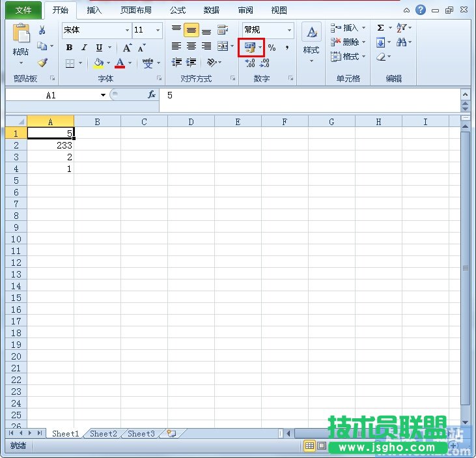Click Clear eraser icon
Screen dimensions: 476x458
pyautogui.click(x=381, y=57)
